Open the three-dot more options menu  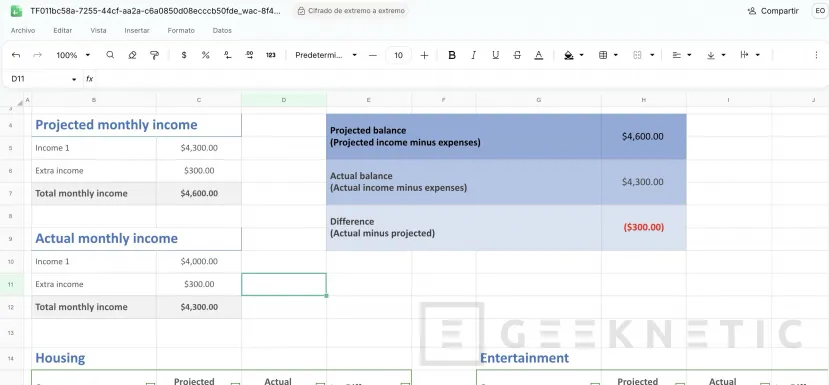pos(816,55)
